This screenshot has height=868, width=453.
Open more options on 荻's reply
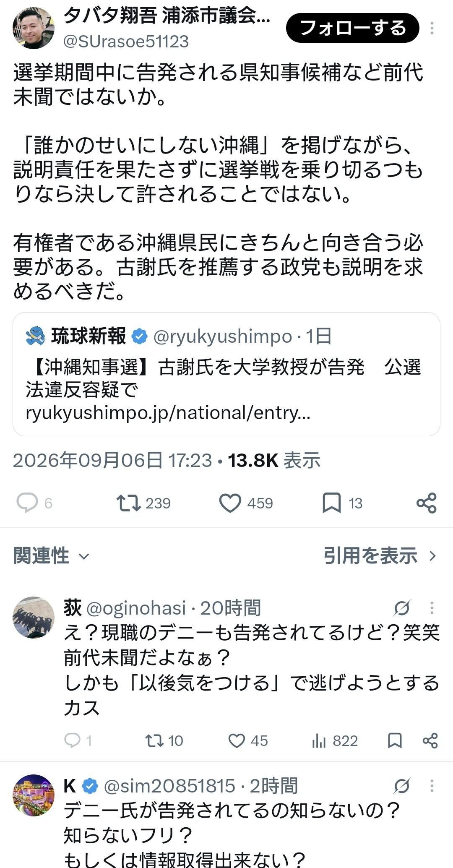(x=432, y=607)
